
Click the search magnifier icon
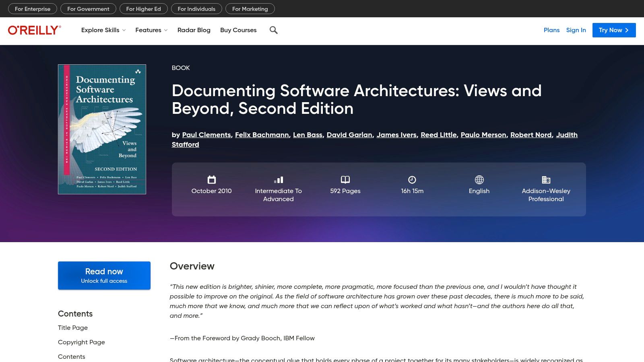[x=273, y=30]
